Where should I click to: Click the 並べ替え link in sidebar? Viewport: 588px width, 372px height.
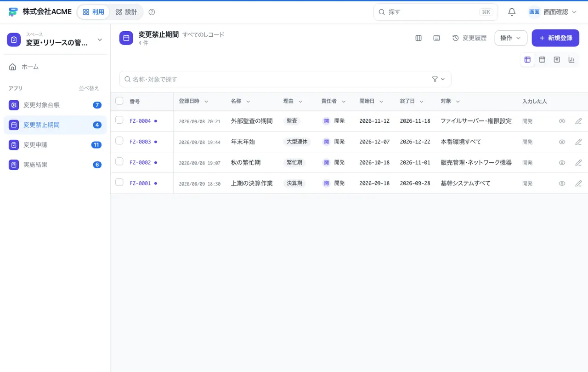click(x=89, y=88)
